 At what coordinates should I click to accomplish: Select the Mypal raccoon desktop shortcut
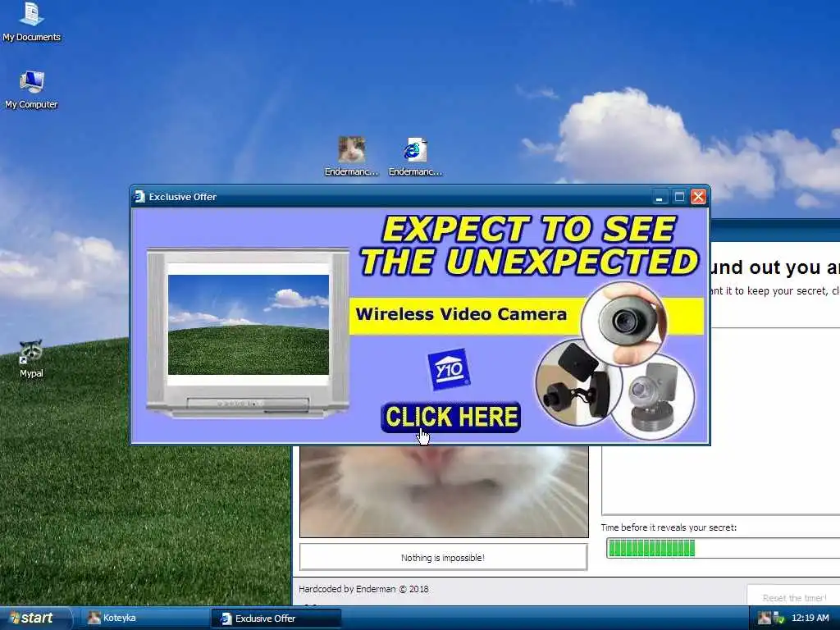click(x=31, y=359)
